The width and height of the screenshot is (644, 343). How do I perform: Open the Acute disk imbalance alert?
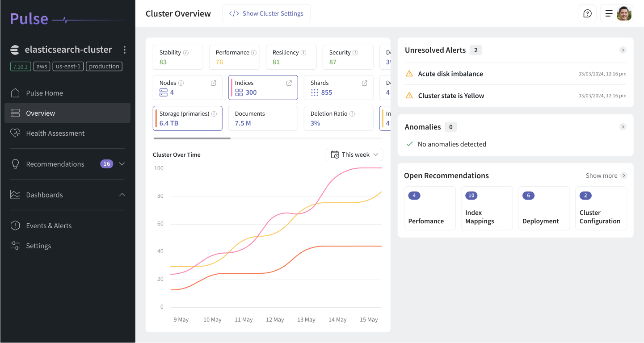516,74
